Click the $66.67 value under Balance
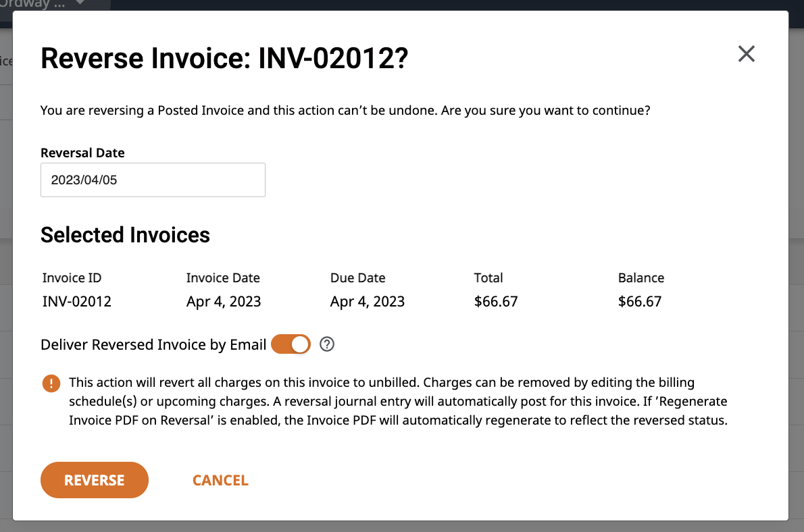The width and height of the screenshot is (804, 532). click(640, 302)
